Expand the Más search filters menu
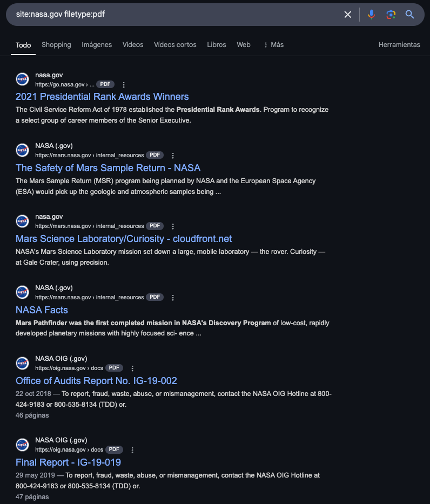This screenshot has height=504, width=430. 273,45
